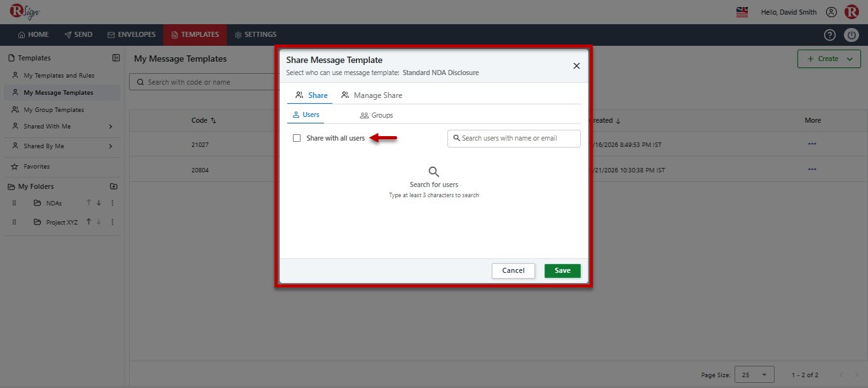Click the My Folders heading
Screen dimensions: 868x388
(x=36, y=186)
